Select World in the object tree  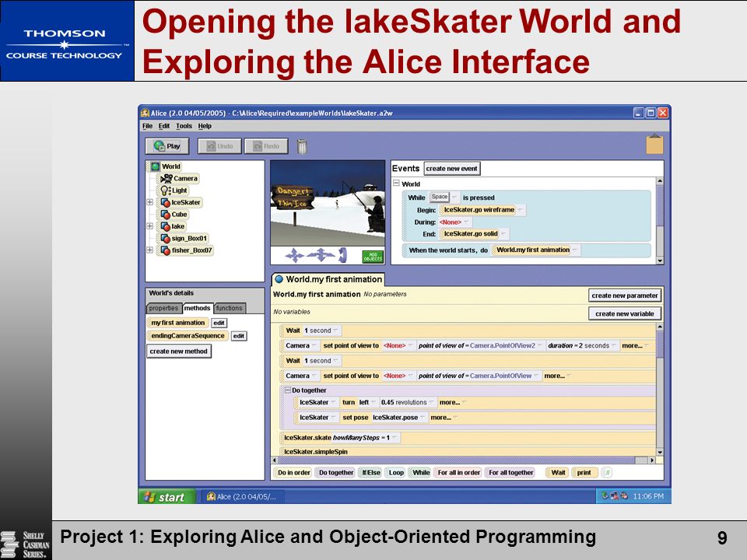click(165, 166)
